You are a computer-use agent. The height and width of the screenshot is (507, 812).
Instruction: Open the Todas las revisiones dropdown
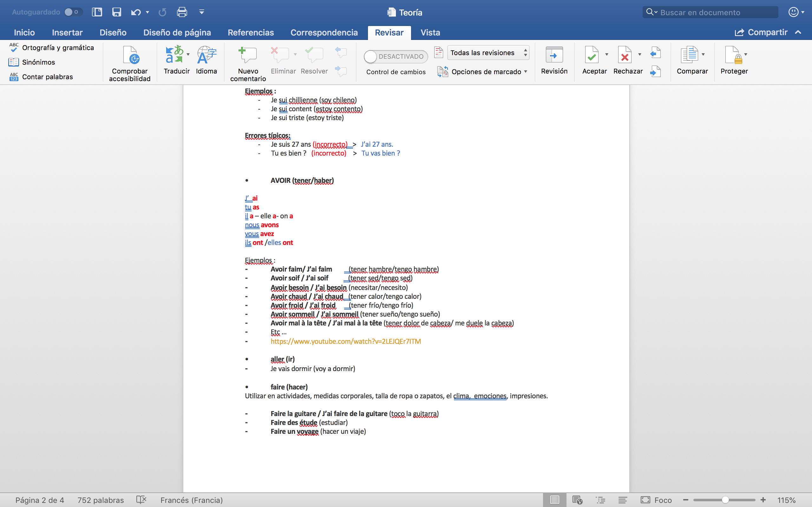(488, 53)
